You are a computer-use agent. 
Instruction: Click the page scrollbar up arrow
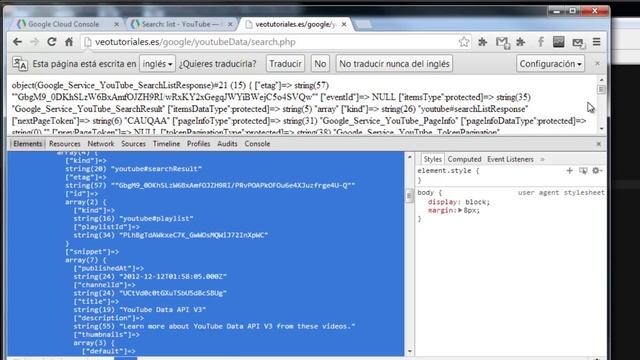coord(601,80)
